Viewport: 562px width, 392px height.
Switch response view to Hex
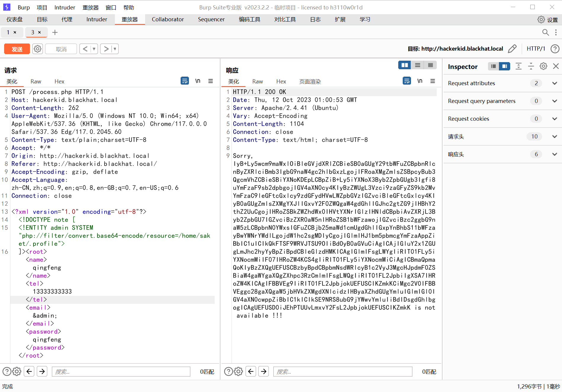tap(281, 81)
